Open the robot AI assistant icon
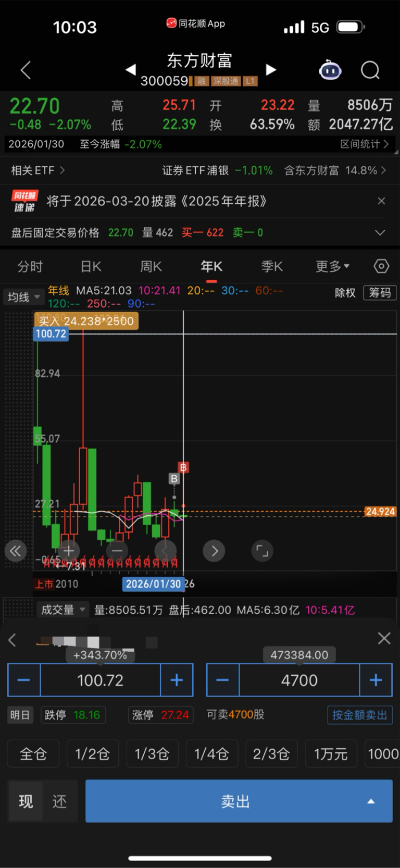The image size is (400, 868). click(330, 70)
